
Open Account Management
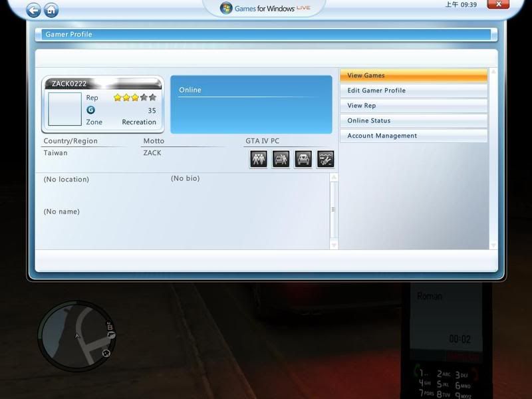click(413, 136)
